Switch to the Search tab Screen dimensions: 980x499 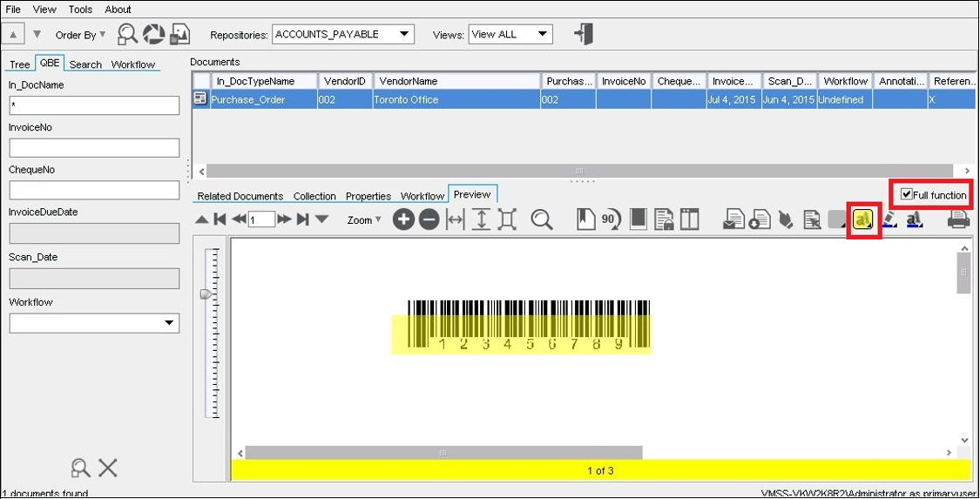tap(85, 64)
